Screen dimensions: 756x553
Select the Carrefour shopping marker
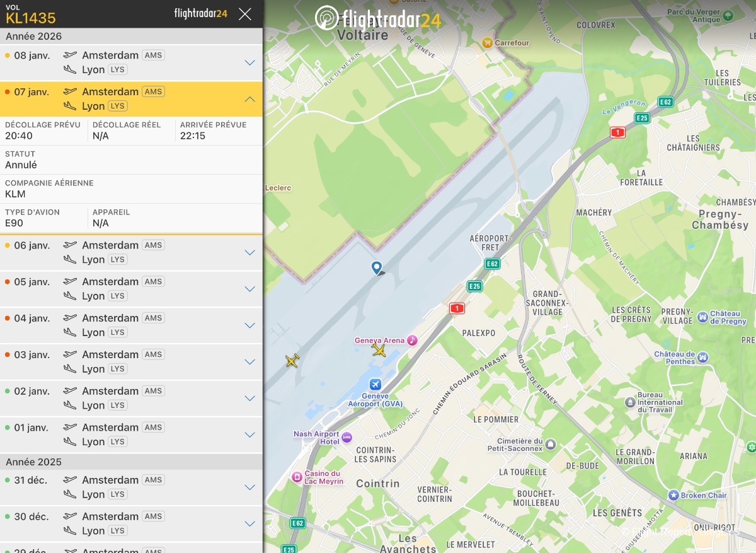487,43
